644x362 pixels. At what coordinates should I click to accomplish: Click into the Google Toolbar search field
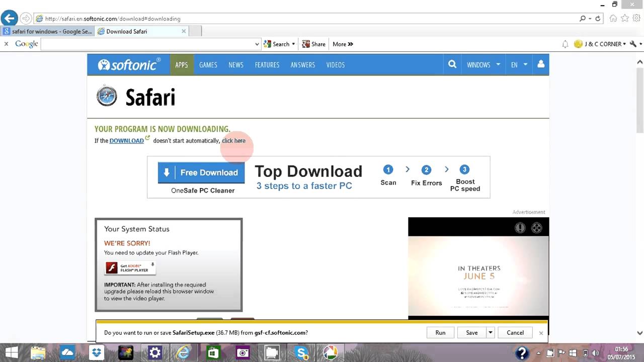coord(147,44)
